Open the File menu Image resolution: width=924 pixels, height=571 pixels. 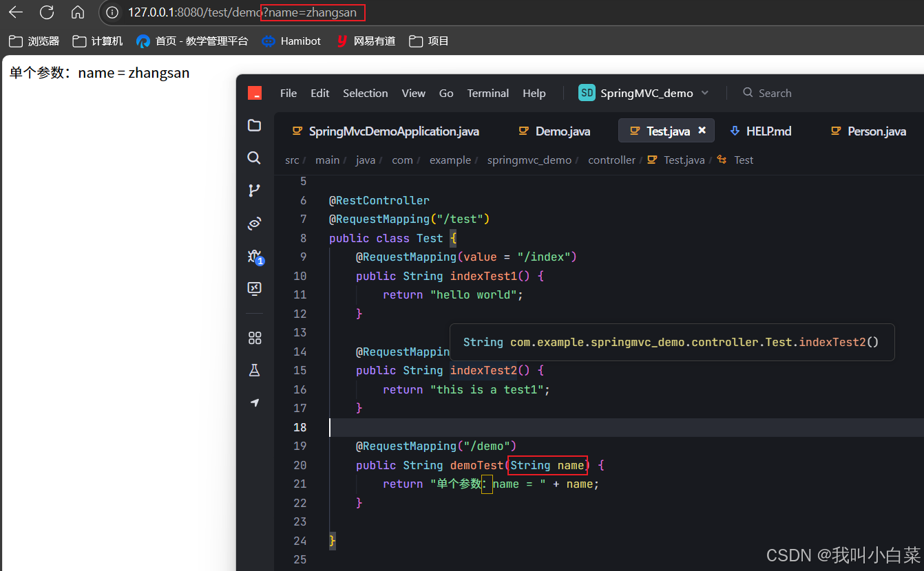288,94
